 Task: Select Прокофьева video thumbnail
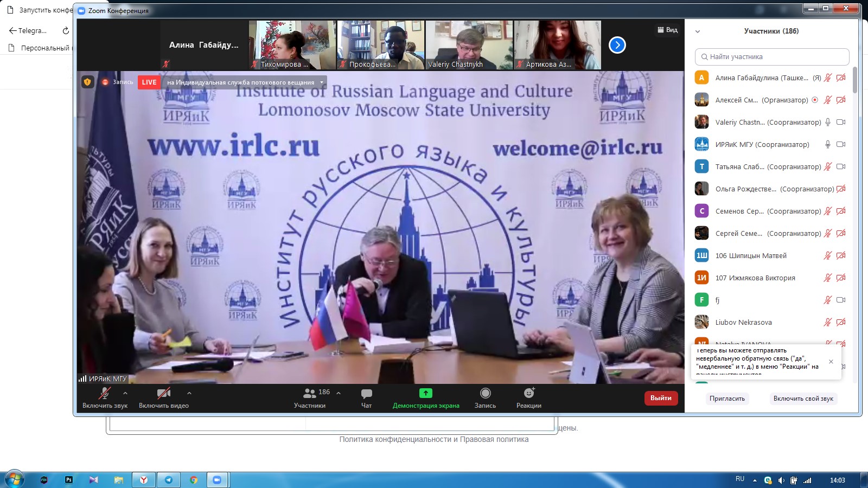pos(381,45)
